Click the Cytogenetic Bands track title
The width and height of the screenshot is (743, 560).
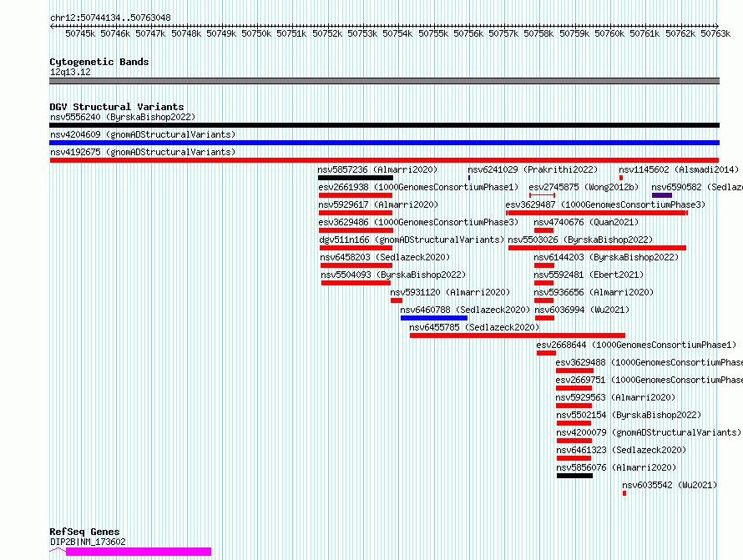pyautogui.click(x=99, y=62)
